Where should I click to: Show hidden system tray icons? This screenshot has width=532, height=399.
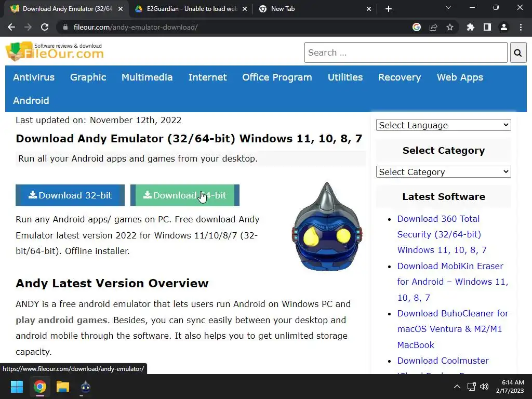tap(457, 387)
